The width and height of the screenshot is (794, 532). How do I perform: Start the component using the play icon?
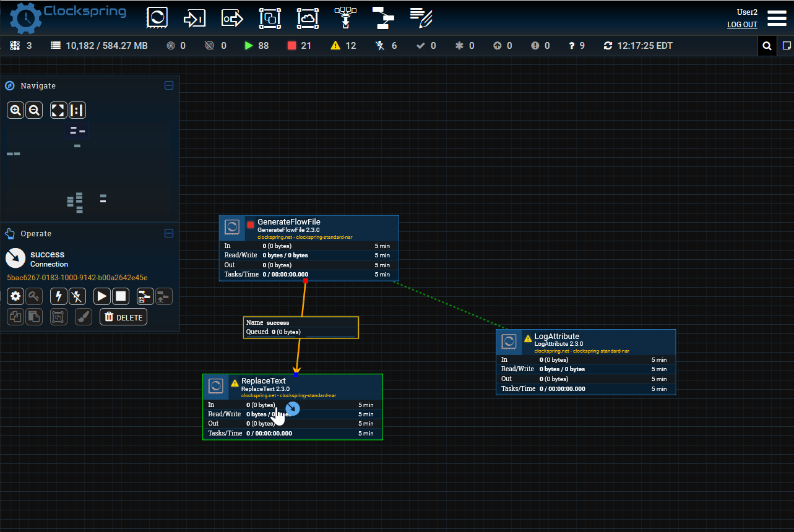point(101,296)
